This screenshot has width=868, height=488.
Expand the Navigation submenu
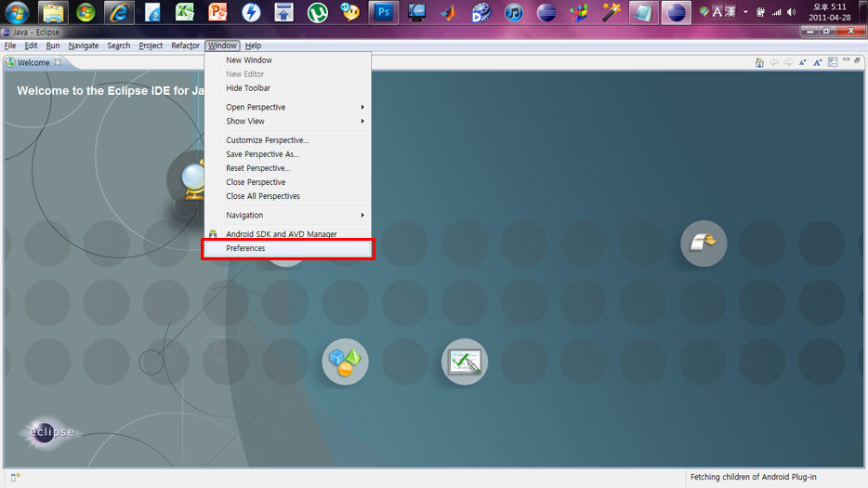(288, 215)
